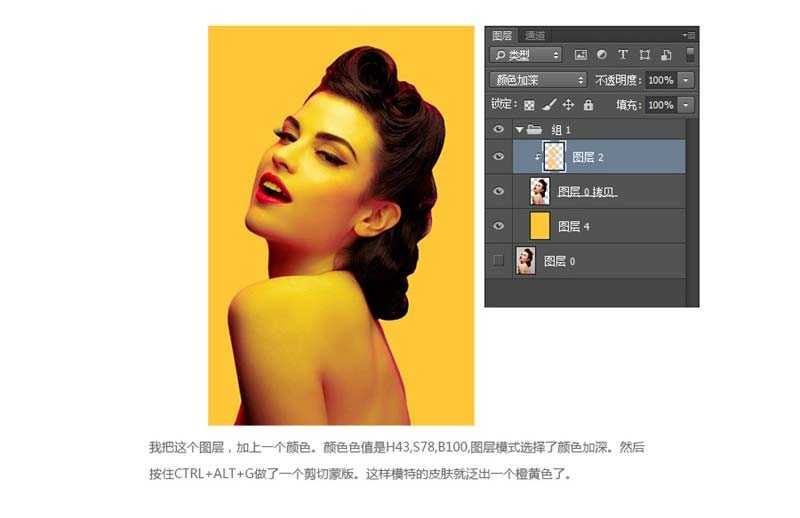The image size is (800, 518).
Task: Select the 图层 0 layer name
Action: [560, 261]
